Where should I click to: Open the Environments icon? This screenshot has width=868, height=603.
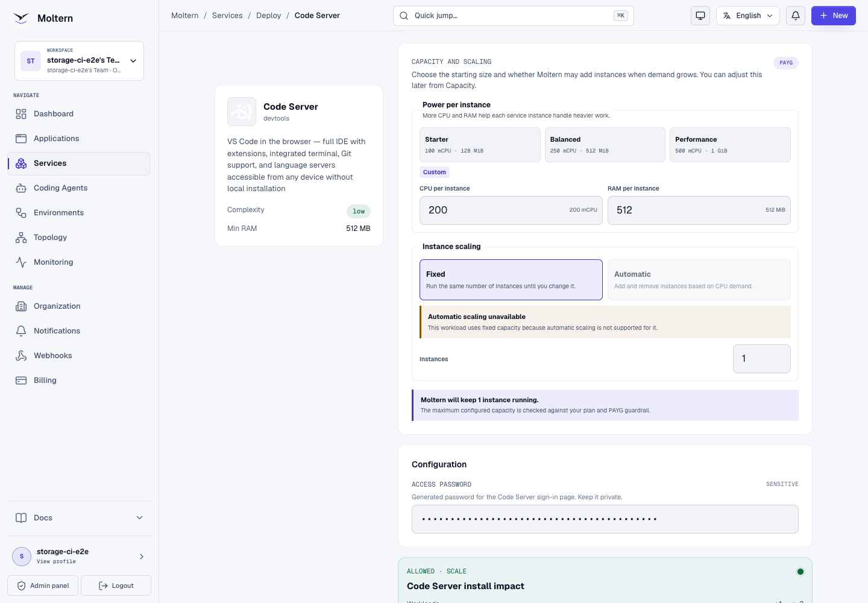[21, 213]
